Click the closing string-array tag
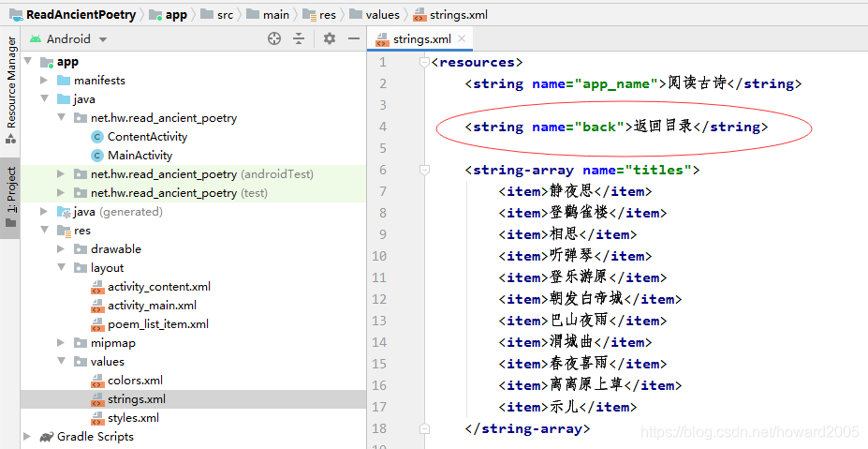Screen dimensions: 868x449 [527, 429]
